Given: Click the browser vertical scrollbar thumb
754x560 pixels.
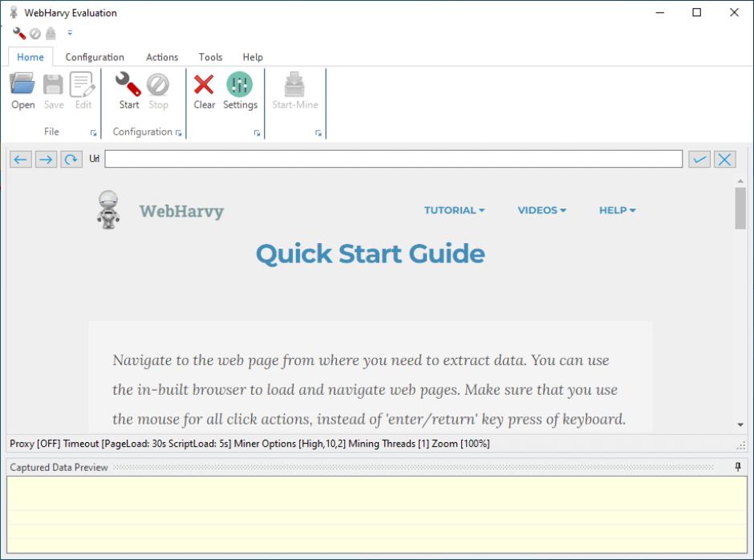Looking at the screenshot, I should (740, 209).
